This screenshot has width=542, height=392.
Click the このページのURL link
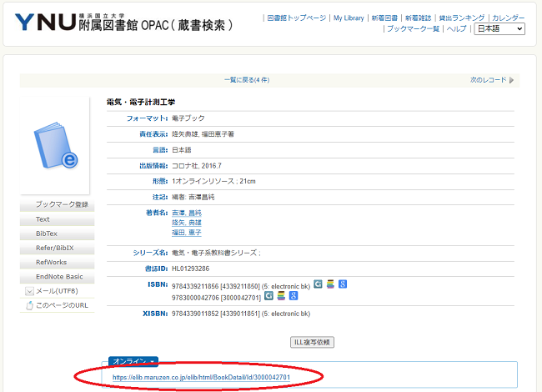63,305
